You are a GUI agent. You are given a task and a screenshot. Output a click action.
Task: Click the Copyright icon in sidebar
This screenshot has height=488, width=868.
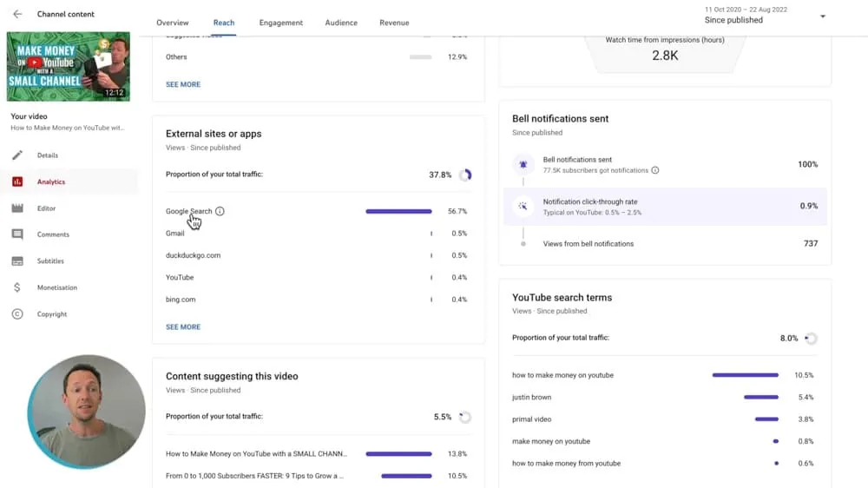click(x=17, y=314)
